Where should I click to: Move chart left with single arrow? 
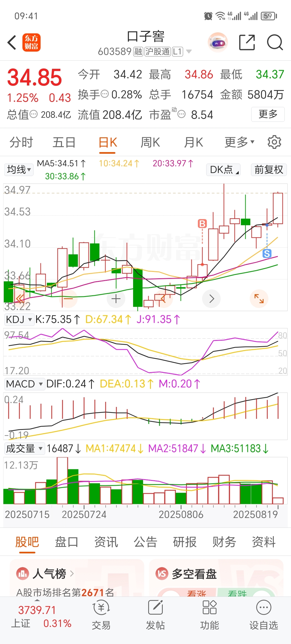click(163, 299)
